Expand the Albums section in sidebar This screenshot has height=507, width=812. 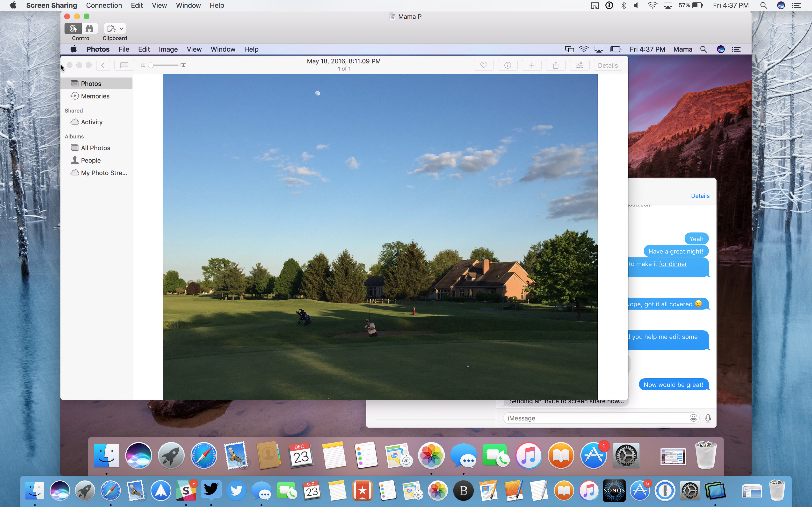pyautogui.click(x=74, y=136)
